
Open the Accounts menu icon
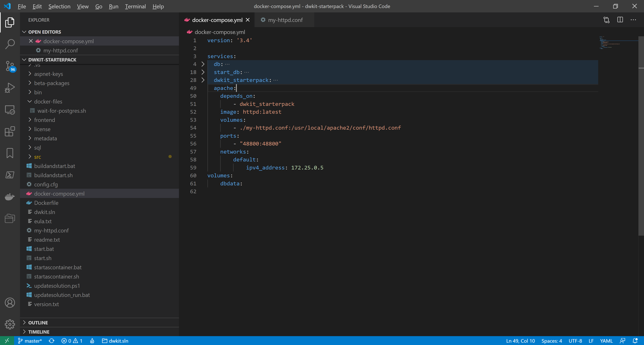click(x=10, y=303)
